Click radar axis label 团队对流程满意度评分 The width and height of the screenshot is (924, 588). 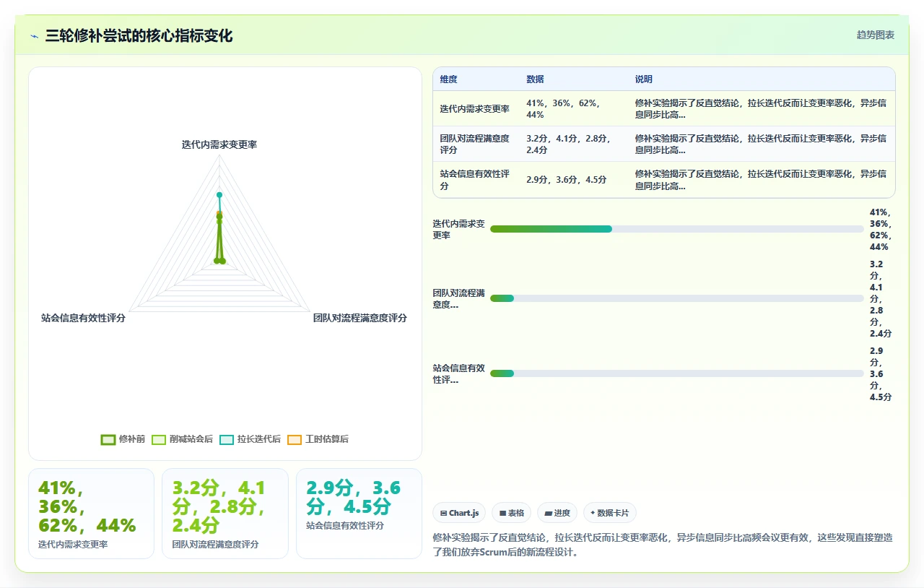[x=359, y=318]
